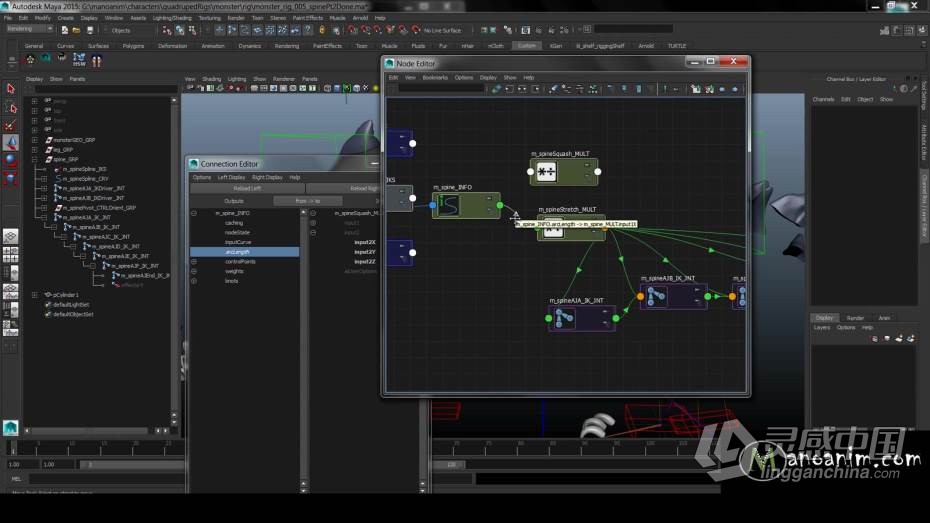Click the Node Editor search field
Image resolution: width=930 pixels, height=523 pixels.
point(441,89)
